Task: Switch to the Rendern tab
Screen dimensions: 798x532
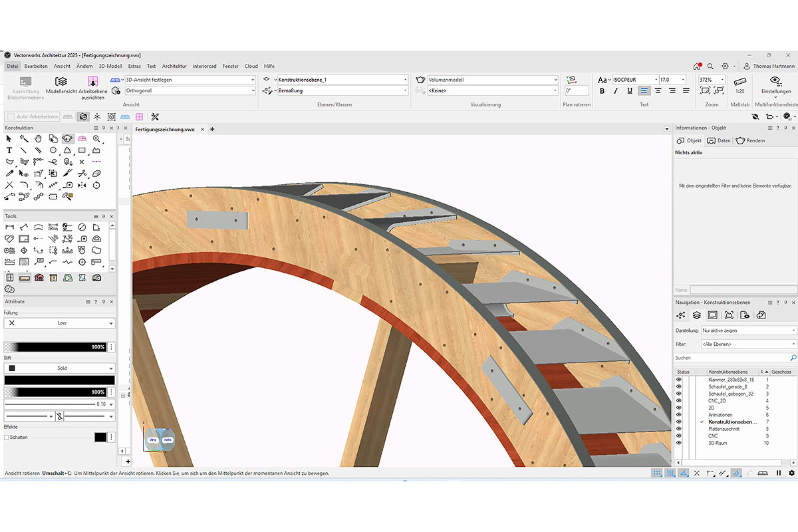Action: point(750,141)
